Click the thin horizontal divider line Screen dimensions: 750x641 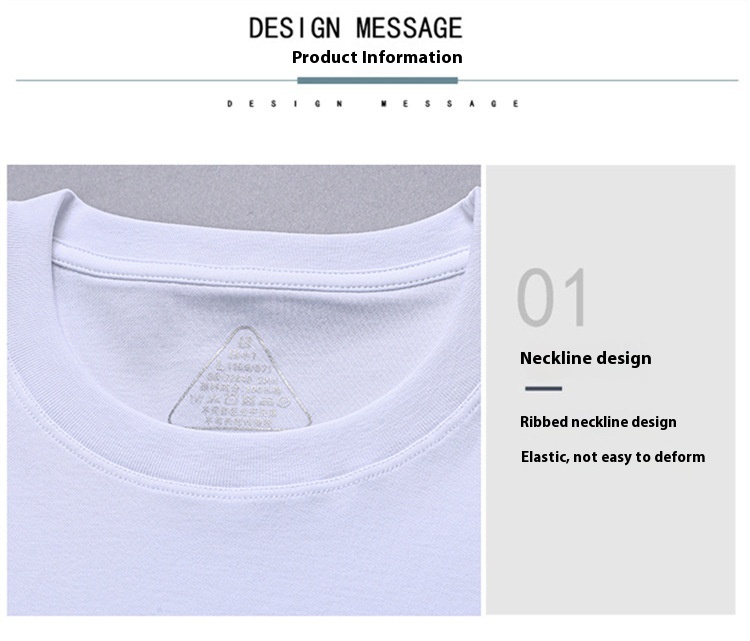tap(377, 80)
